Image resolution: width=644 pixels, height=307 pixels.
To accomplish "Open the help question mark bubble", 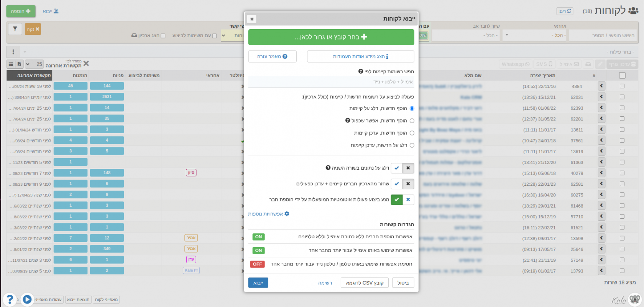I will click(x=10, y=299).
